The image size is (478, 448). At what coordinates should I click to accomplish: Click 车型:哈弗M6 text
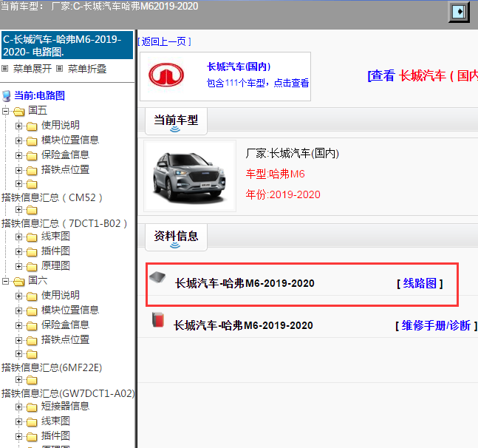pyautogui.click(x=276, y=174)
